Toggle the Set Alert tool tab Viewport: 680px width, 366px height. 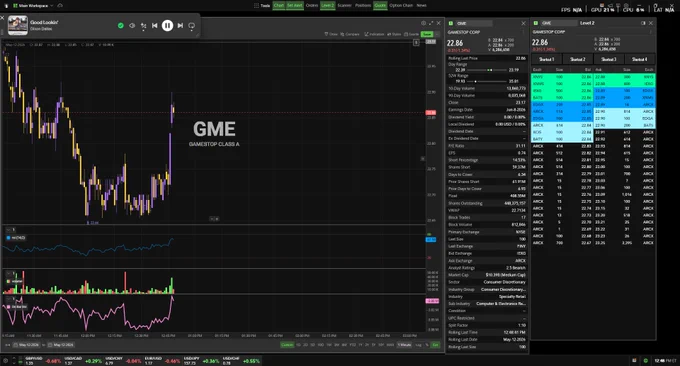[x=295, y=6]
